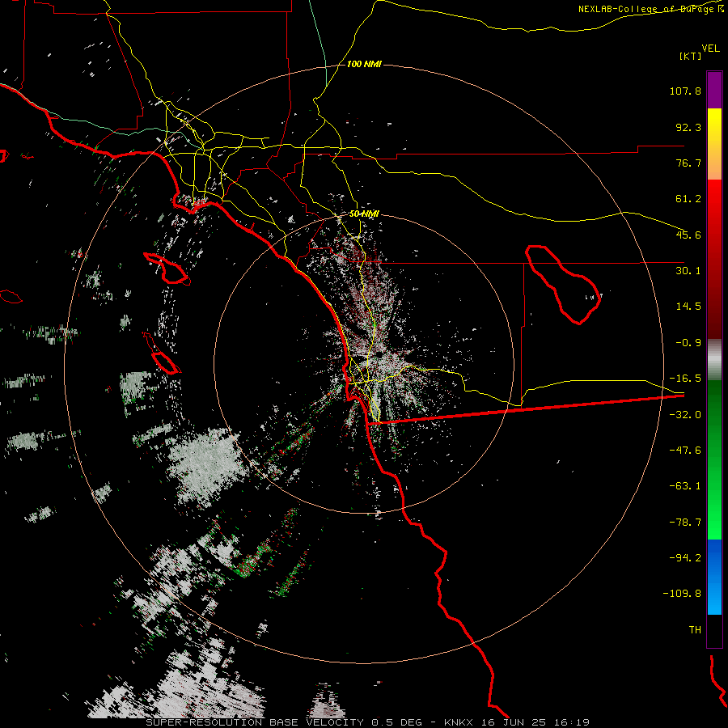The height and width of the screenshot is (728, 728).
Task: Click the 107.8 velocity scale value
Action: click(685, 91)
